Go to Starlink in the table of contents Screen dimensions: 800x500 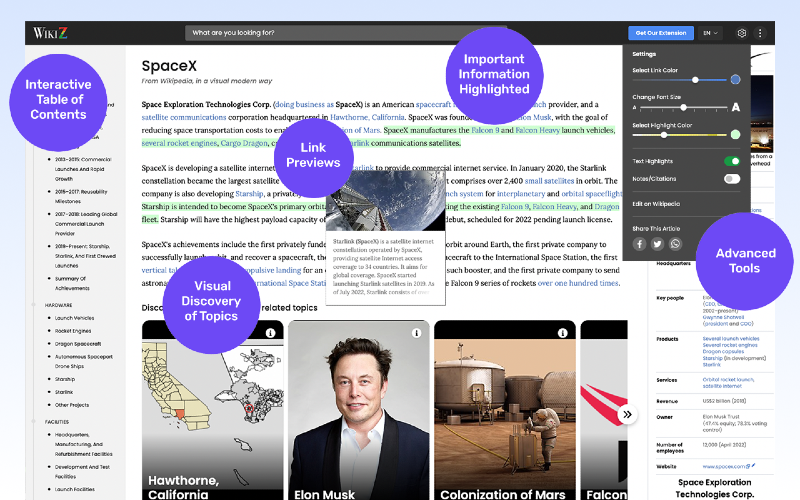[x=64, y=392]
